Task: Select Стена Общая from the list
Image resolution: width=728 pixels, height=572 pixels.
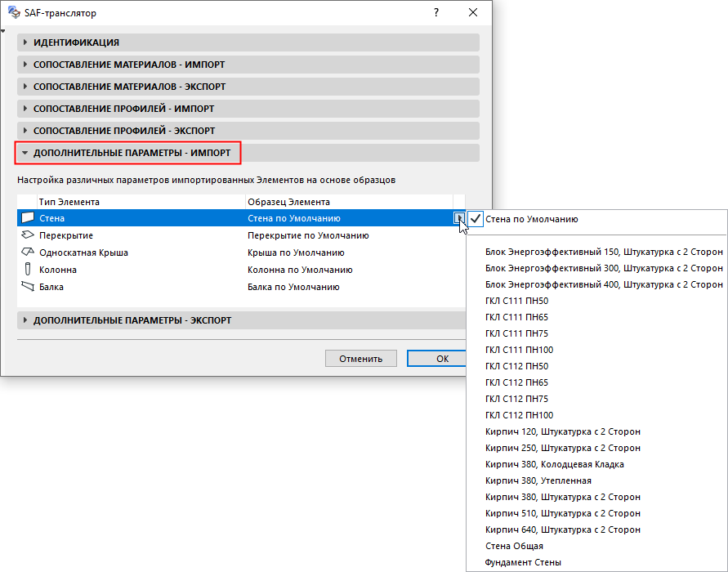Action: [x=597, y=546]
